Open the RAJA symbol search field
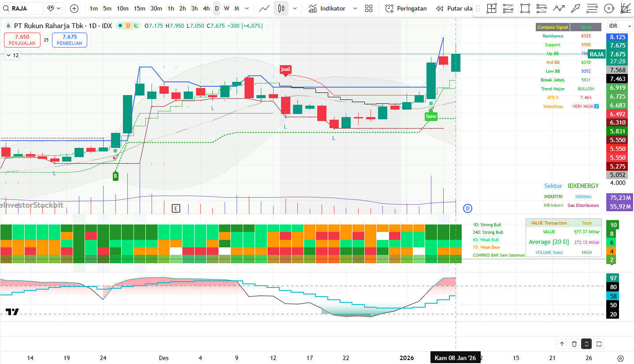This screenshot has width=634, height=364. pyautogui.click(x=22, y=8)
